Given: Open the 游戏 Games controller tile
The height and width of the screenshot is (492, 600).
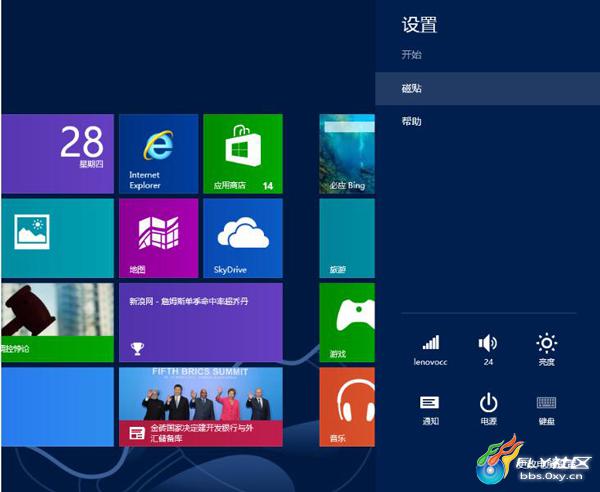Looking at the screenshot, I should 347,323.
